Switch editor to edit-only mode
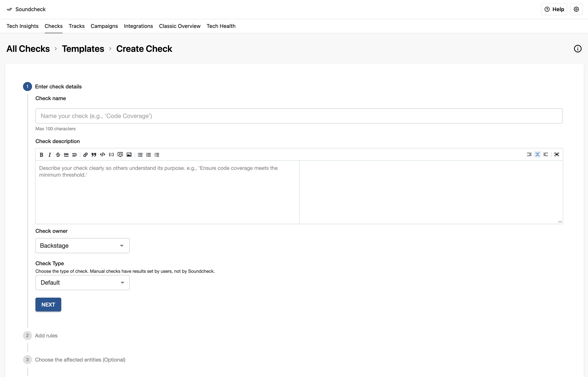This screenshot has width=588, height=377. pyautogui.click(x=529, y=154)
